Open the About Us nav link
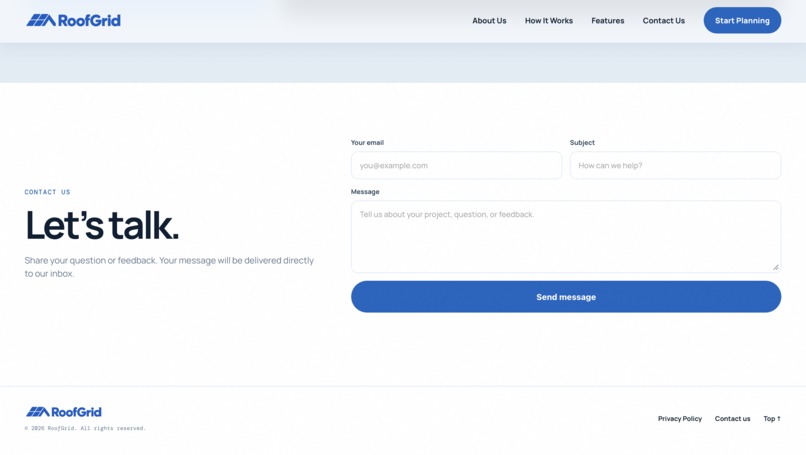The height and width of the screenshot is (455, 806). pyautogui.click(x=489, y=21)
